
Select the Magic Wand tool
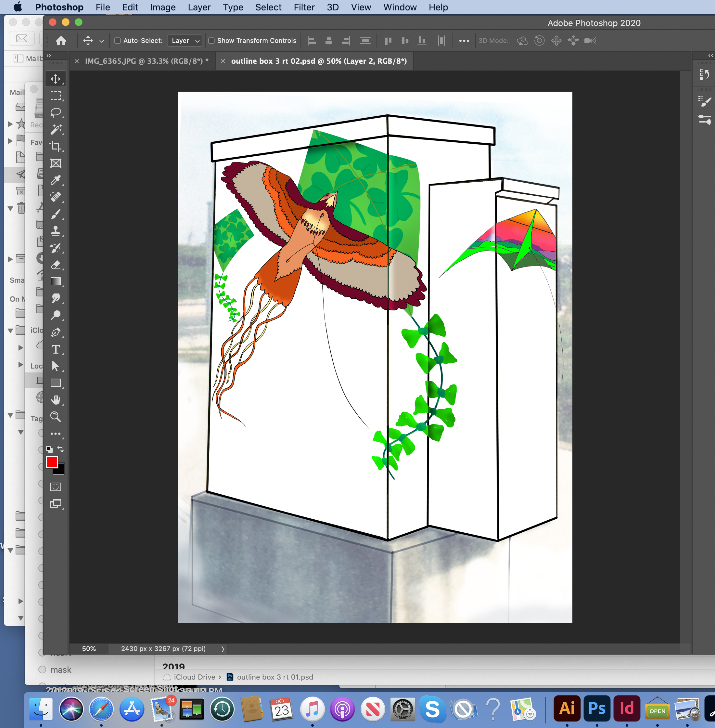pos(56,129)
